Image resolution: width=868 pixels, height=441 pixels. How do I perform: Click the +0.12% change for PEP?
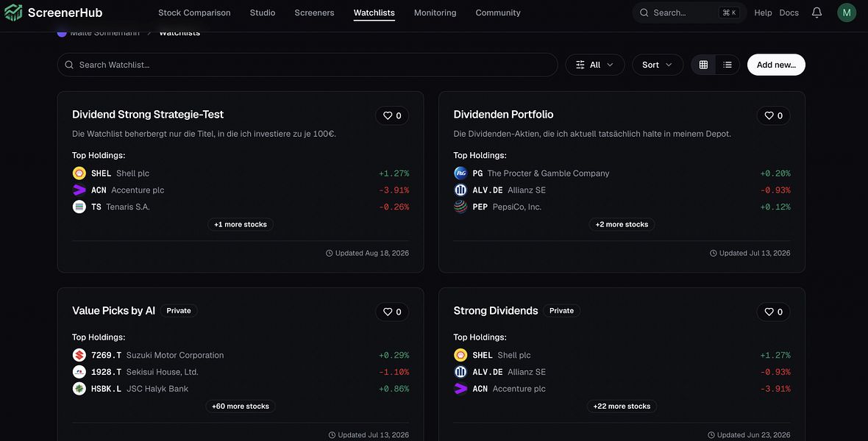pos(775,207)
